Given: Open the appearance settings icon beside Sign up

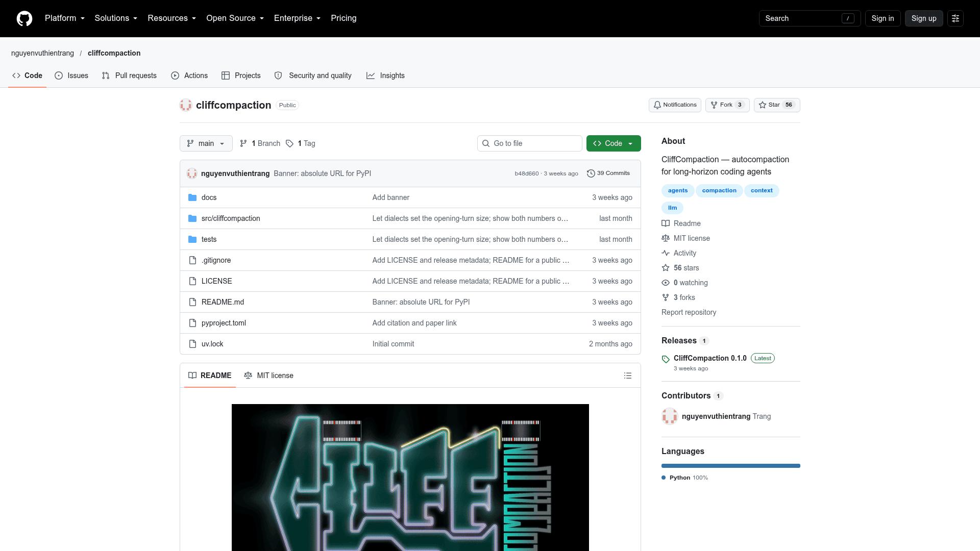Looking at the screenshot, I should (955, 18).
